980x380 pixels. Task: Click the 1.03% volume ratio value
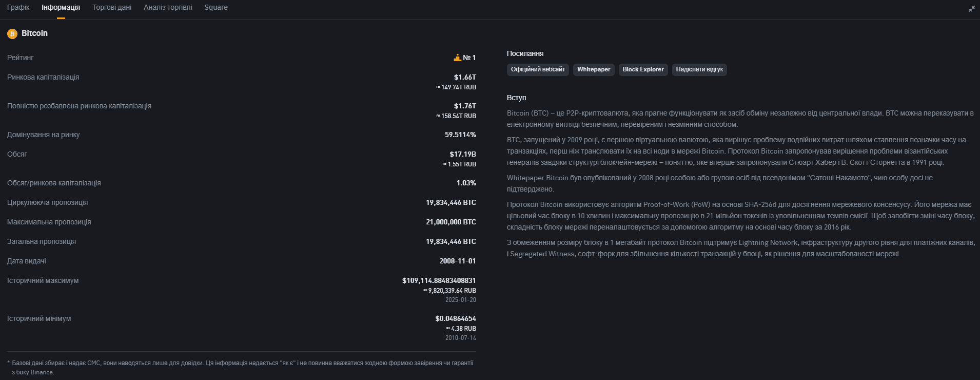click(466, 183)
